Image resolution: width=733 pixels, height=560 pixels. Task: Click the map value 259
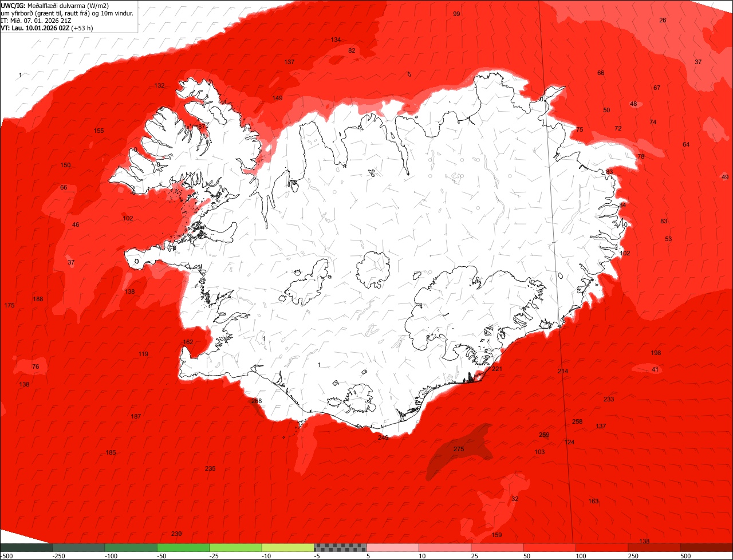coord(544,435)
